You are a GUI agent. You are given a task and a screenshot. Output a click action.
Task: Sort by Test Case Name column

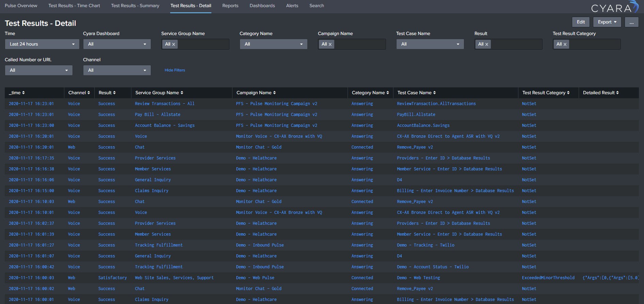click(x=417, y=93)
